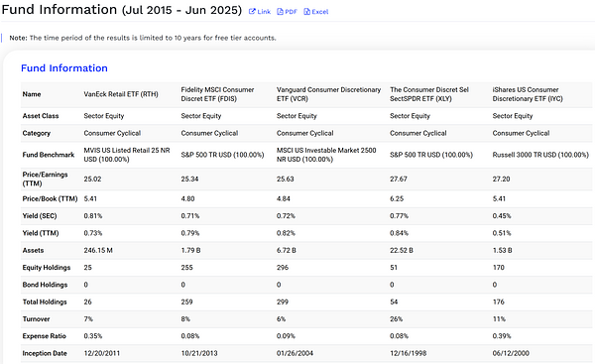Image resolution: width=595 pixels, height=364 pixels.
Task: Select the 0.39% Expense Ratio value
Action: [x=502, y=336]
